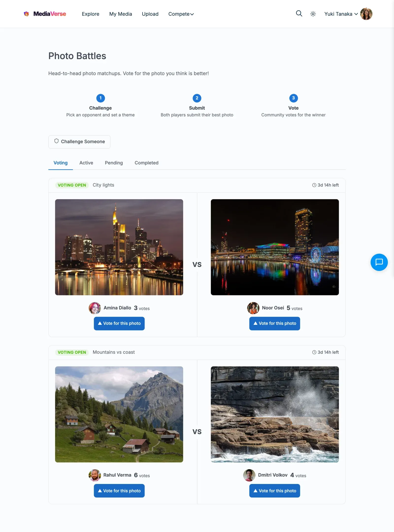Viewport: 394px width, 532px height.
Task: Click the Amina Diallo name
Action: tap(117, 308)
